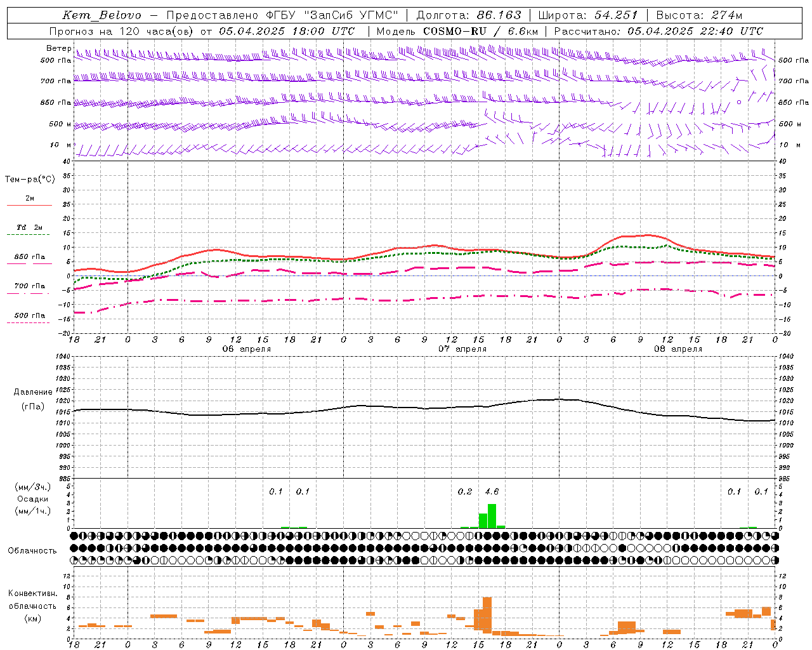Image resolution: width=812 pixels, height=650 pixels.
Task: Click the 700 гПа temperature legend entry
Action: click(x=29, y=286)
